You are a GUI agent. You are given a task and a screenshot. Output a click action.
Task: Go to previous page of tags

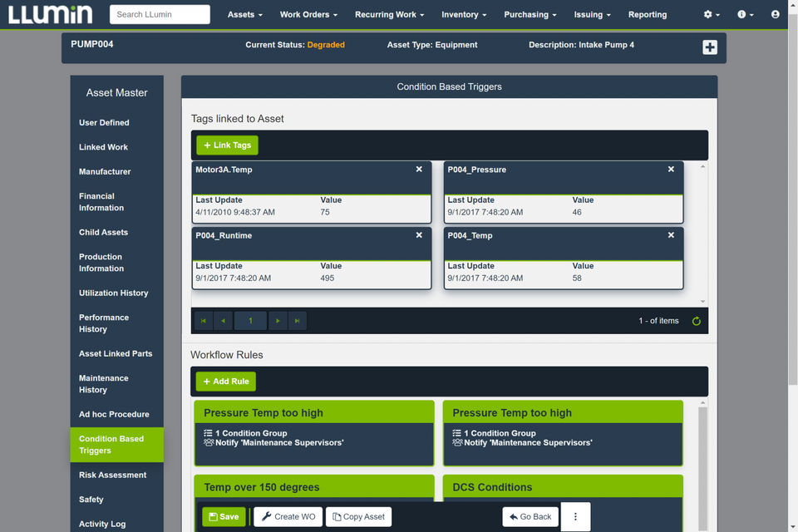click(223, 321)
